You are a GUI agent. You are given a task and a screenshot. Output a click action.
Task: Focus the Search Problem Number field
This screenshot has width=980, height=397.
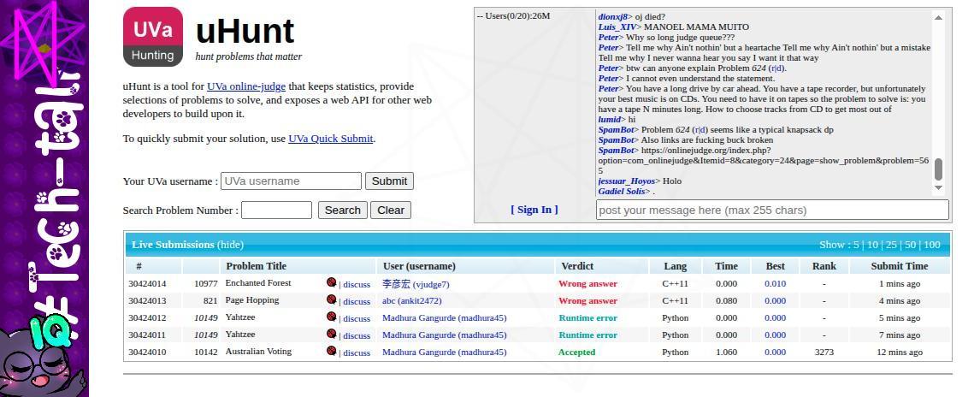tap(276, 210)
